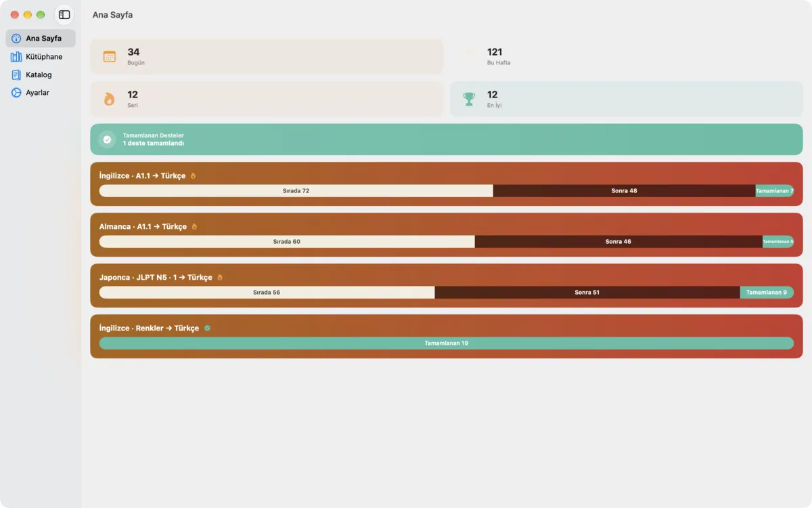Click the Sırada 72 progress segment
The width and height of the screenshot is (812, 508).
click(x=296, y=191)
